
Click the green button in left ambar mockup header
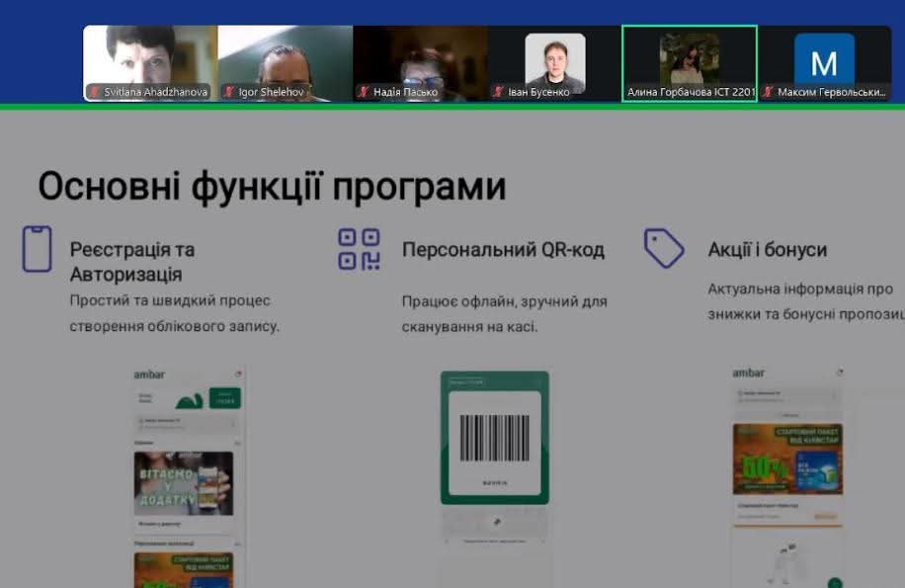coord(224,397)
